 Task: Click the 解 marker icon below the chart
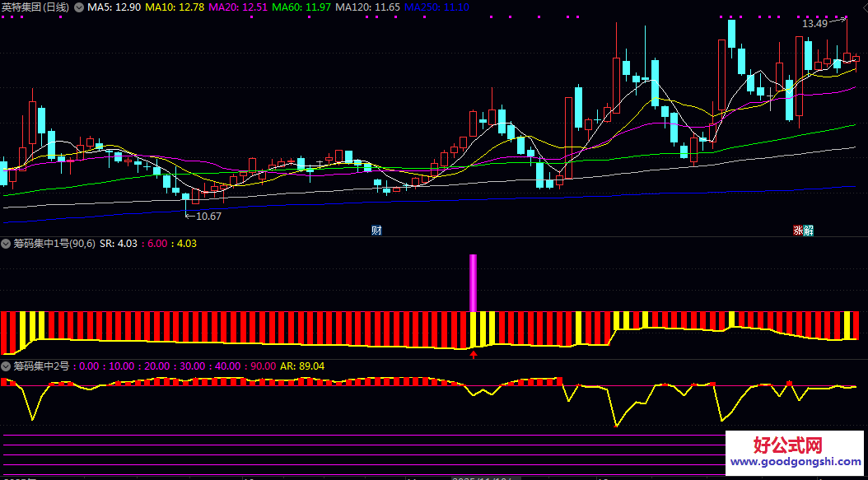(808, 231)
